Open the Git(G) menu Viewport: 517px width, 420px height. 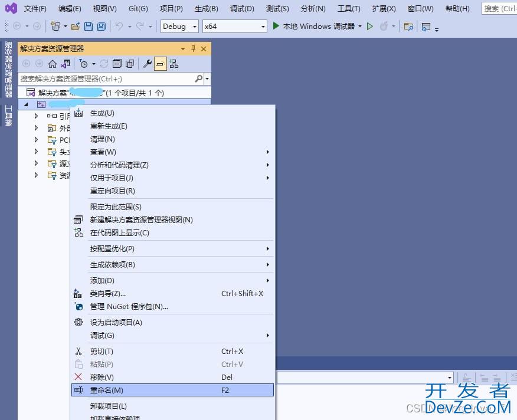[138, 9]
